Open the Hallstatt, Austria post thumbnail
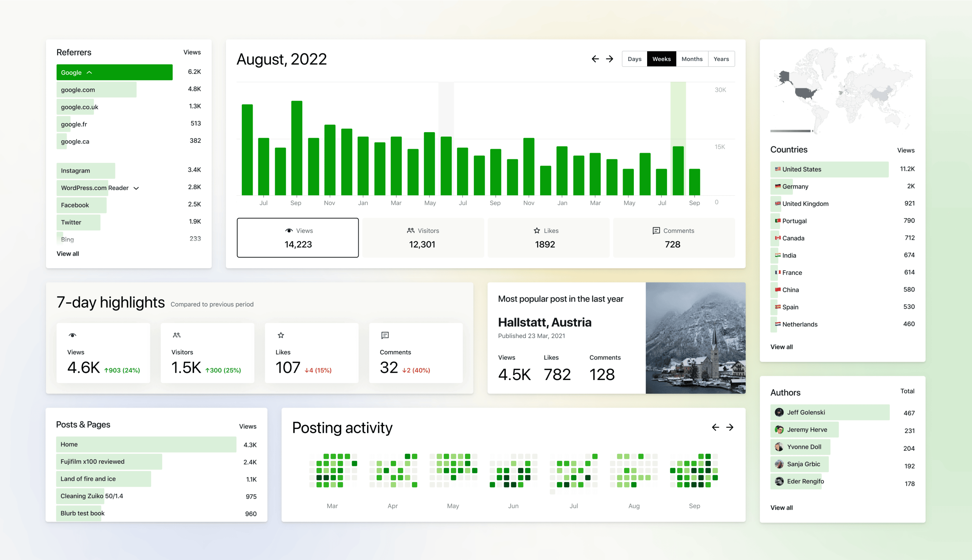972x560 pixels. tap(695, 338)
